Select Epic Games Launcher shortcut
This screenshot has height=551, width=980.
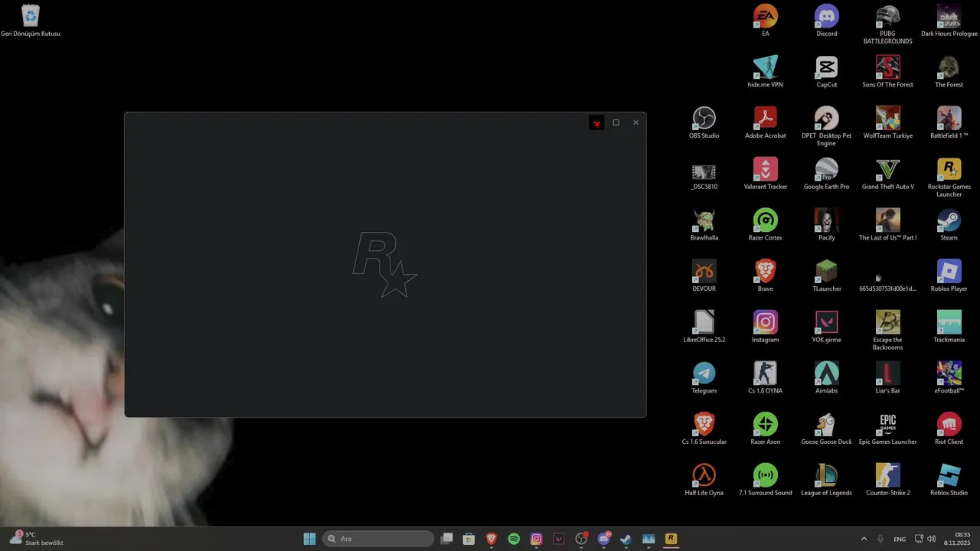click(888, 429)
